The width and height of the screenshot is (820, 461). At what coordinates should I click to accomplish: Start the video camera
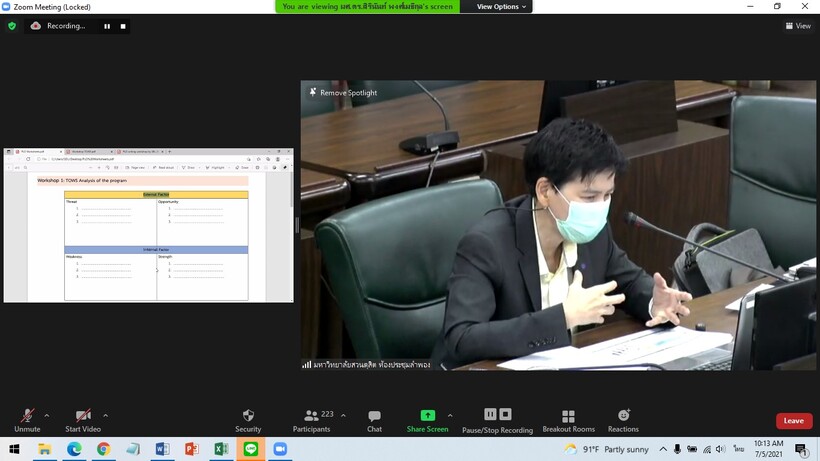click(83, 420)
